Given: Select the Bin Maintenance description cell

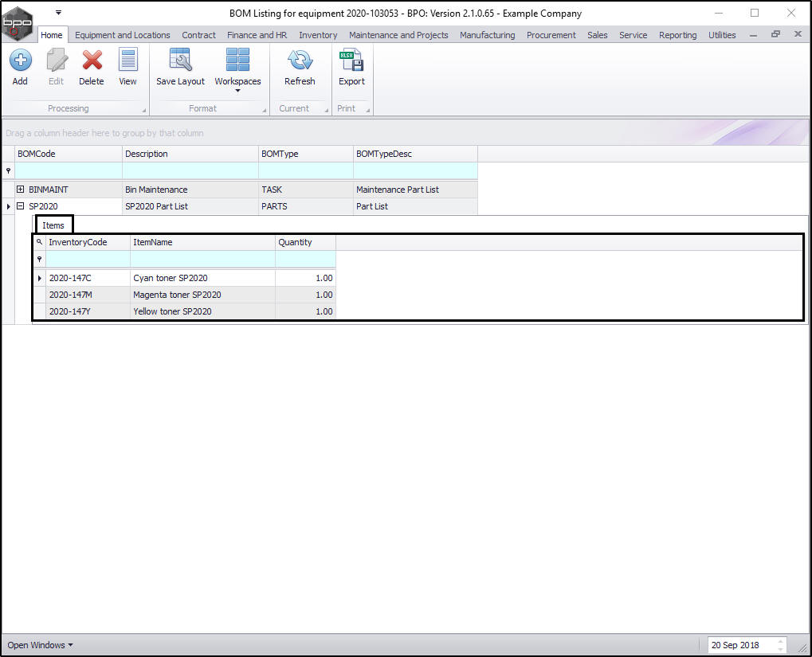Looking at the screenshot, I should (x=190, y=190).
